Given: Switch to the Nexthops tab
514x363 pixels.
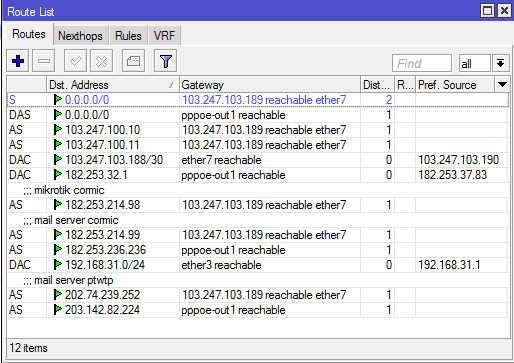Looking at the screenshot, I should (x=80, y=36).
